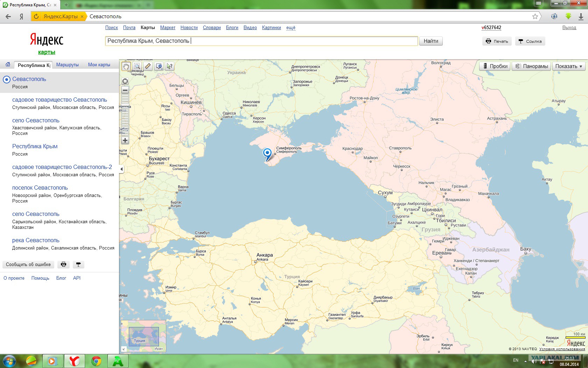Open Условия использования terms link

pyautogui.click(x=562, y=349)
